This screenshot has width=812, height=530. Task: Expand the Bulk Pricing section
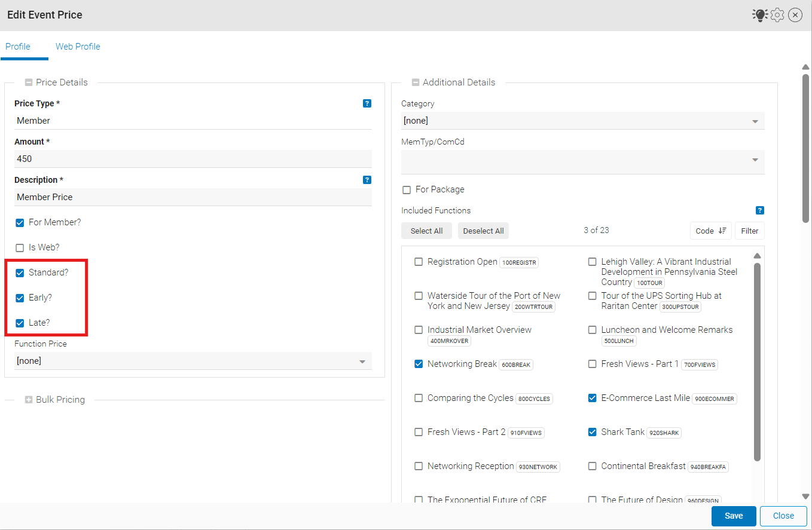click(x=29, y=400)
